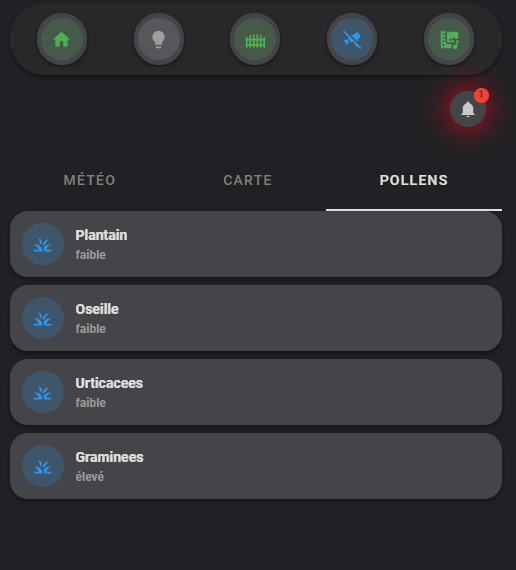This screenshot has height=570, width=516.
Task: Open the Graminees pollen name label
Action: (x=109, y=457)
